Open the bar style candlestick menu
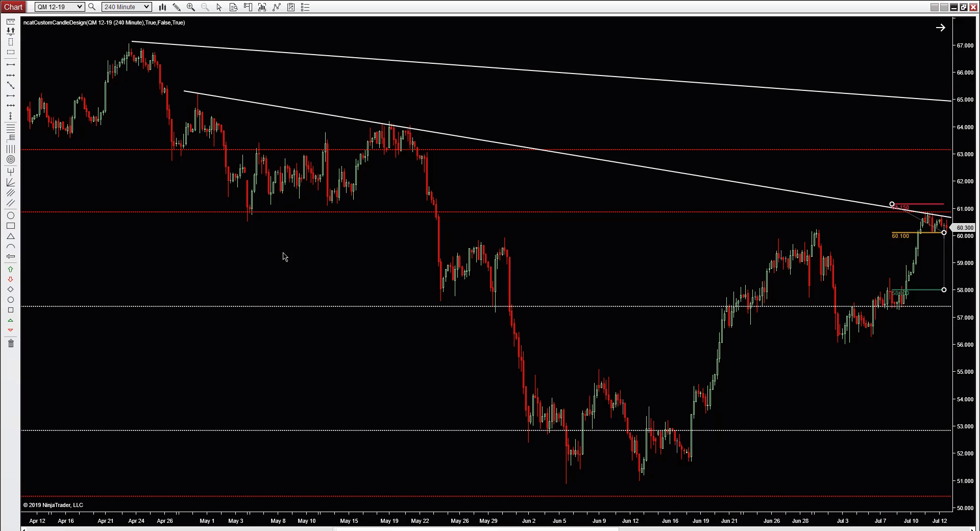The height and width of the screenshot is (531, 980). click(x=162, y=7)
